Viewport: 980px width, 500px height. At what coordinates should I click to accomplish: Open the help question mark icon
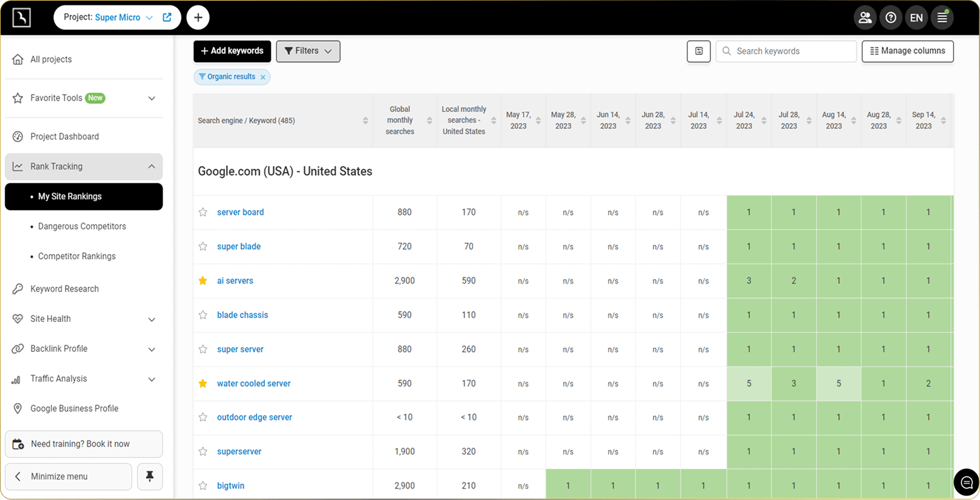coord(890,18)
